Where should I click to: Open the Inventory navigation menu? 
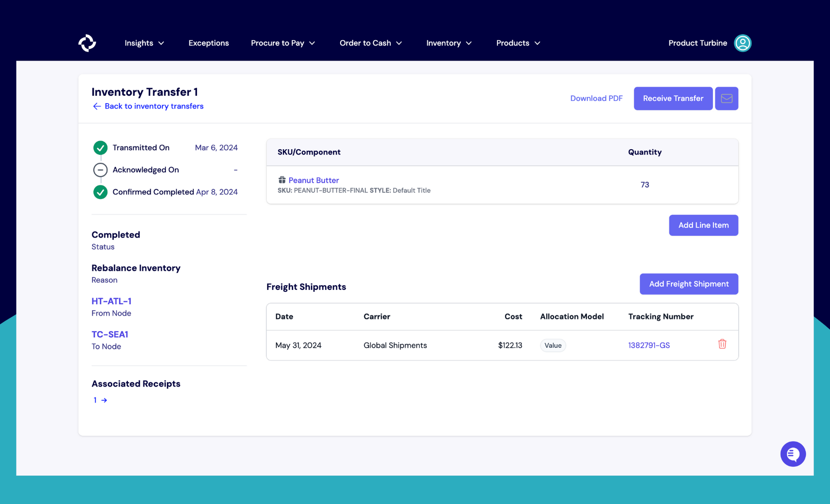tap(449, 43)
